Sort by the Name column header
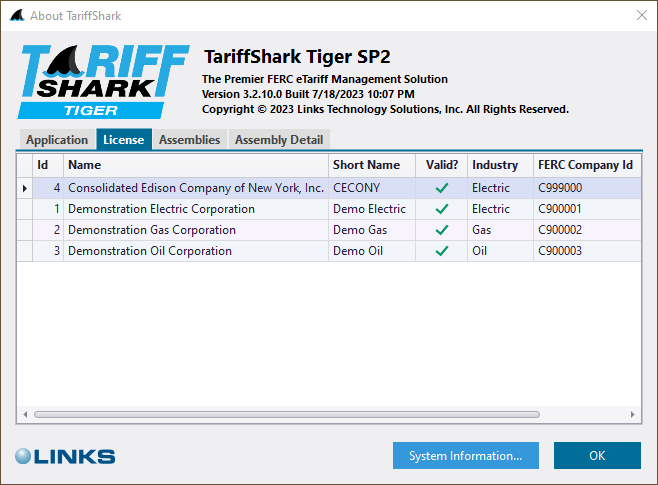The height and width of the screenshot is (485, 658). point(196,165)
